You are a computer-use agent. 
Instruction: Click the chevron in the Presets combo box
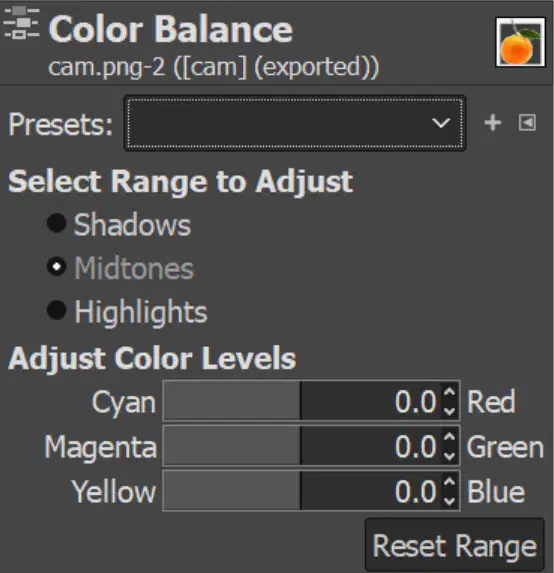[441, 123]
